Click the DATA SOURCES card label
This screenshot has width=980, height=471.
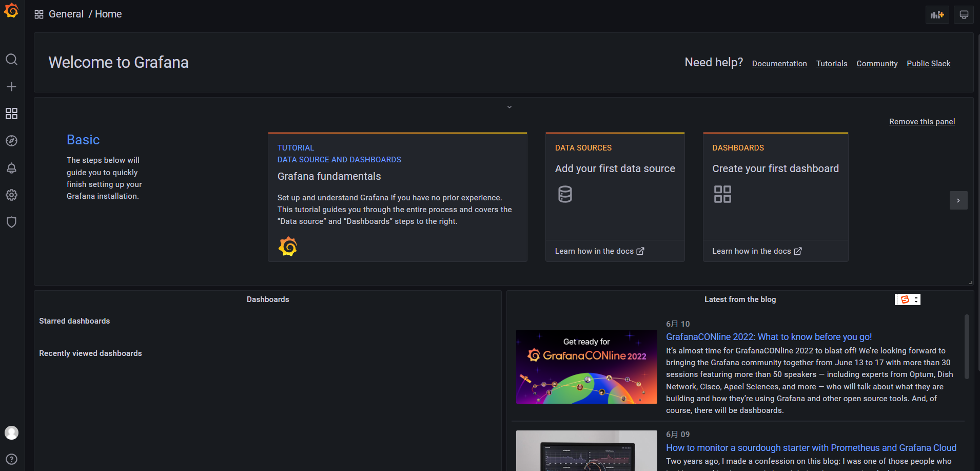(x=583, y=148)
